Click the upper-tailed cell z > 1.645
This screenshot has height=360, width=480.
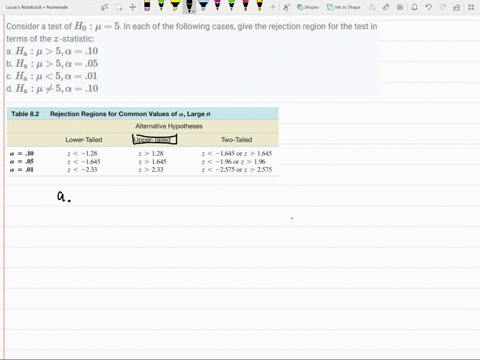coord(152,162)
